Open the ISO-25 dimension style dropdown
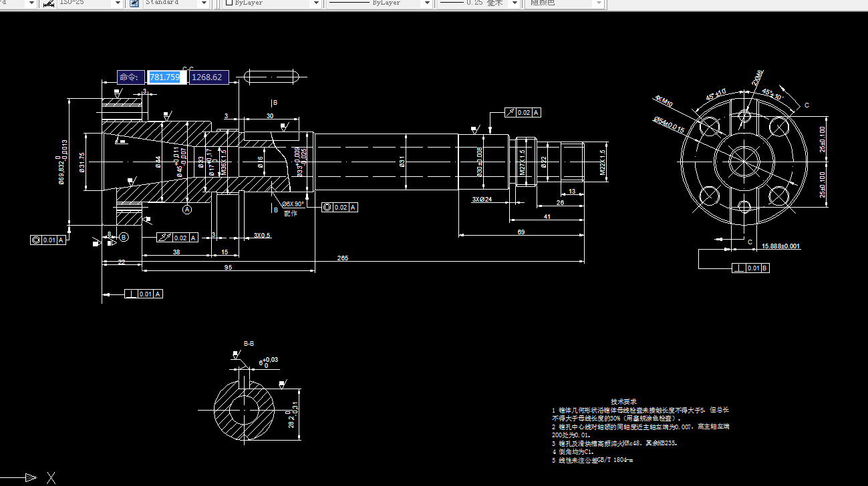This screenshot has width=868, height=486. (118, 3)
